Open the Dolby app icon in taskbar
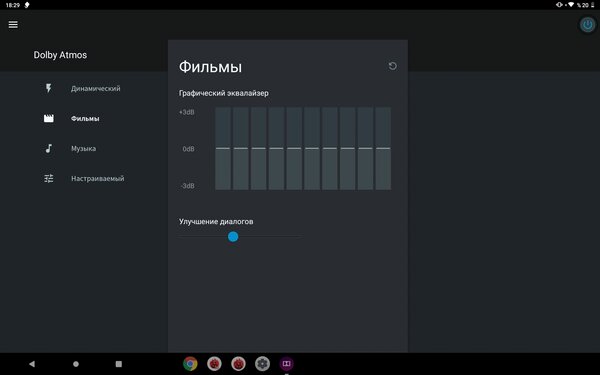Screen dimensions: 600x375 point(287,364)
